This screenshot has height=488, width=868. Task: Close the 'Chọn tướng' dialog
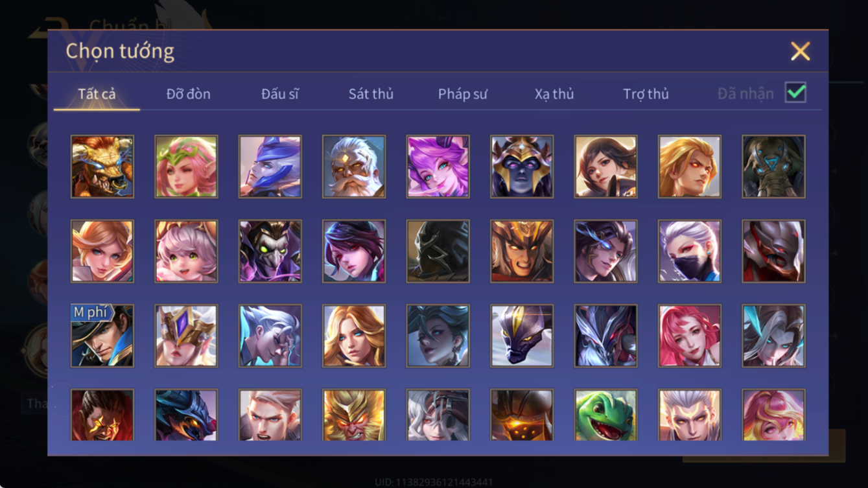tap(800, 51)
